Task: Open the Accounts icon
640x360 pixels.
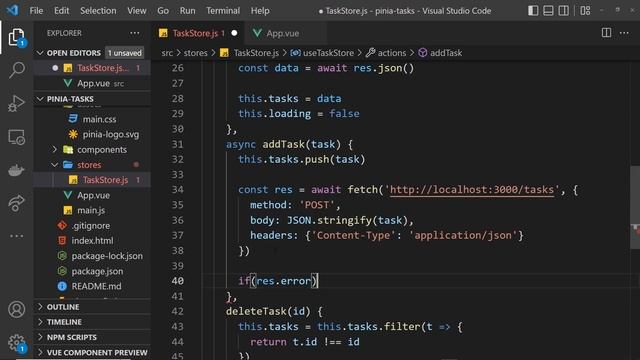Action: click(x=16, y=309)
